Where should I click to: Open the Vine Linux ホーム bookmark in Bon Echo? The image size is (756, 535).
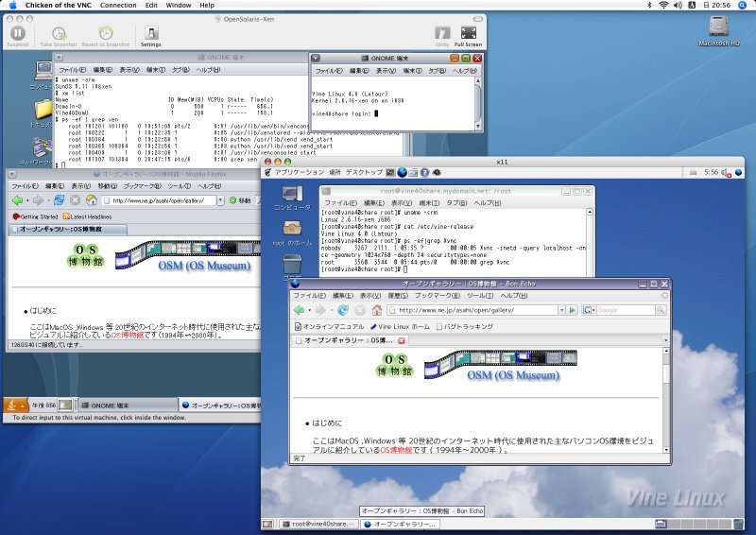pyautogui.click(x=400, y=327)
